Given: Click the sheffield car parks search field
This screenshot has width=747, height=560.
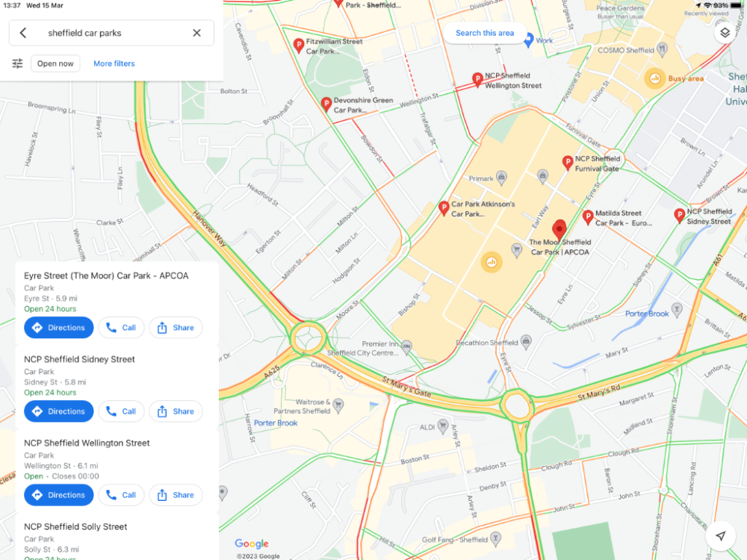Looking at the screenshot, I should point(111,33).
